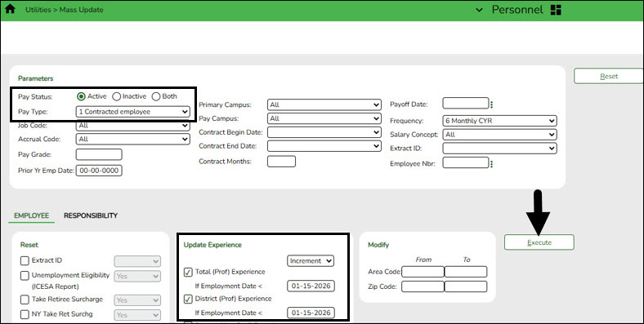Click the Contract Months field
This screenshot has height=324, width=644.
[x=281, y=162]
